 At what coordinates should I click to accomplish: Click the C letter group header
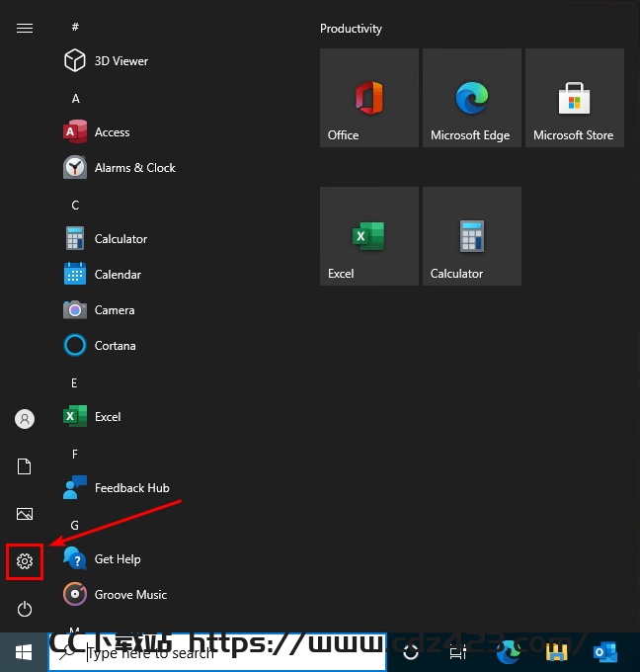[75, 206]
